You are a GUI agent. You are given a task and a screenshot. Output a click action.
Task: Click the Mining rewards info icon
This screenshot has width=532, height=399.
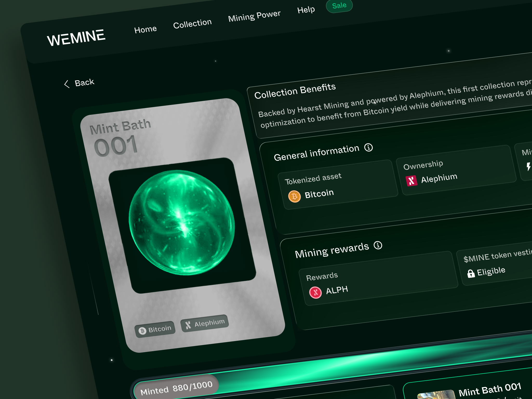(378, 245)
